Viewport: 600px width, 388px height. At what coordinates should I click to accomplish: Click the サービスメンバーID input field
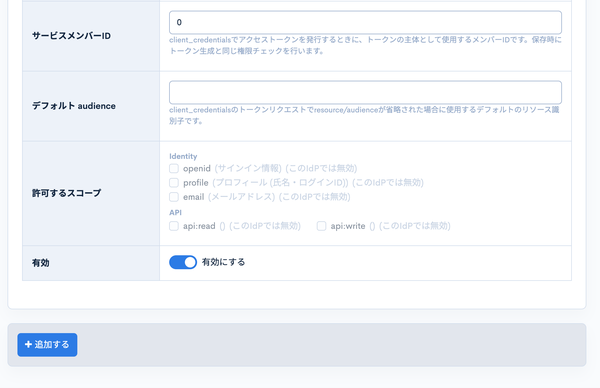click(x=365, y=23)
